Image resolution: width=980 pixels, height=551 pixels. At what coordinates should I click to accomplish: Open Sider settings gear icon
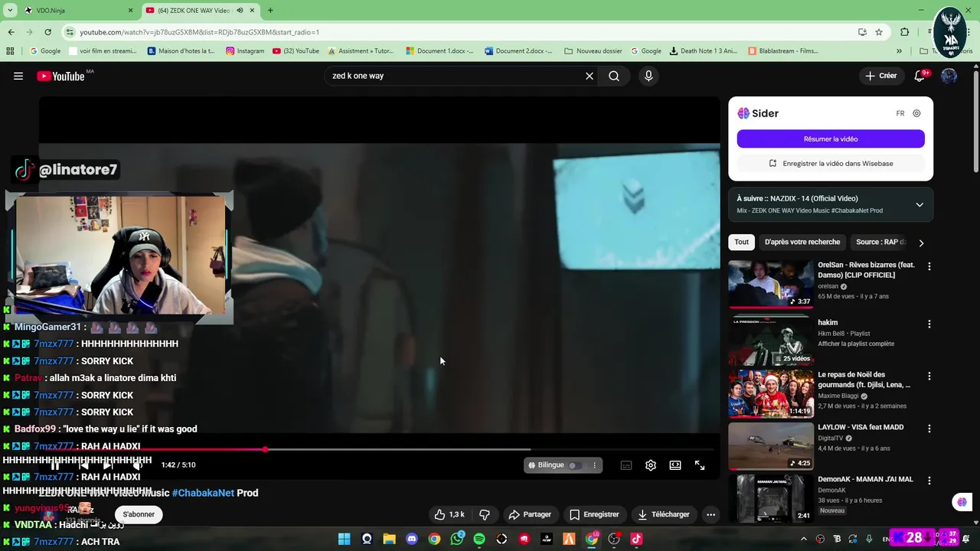(916, 113)
